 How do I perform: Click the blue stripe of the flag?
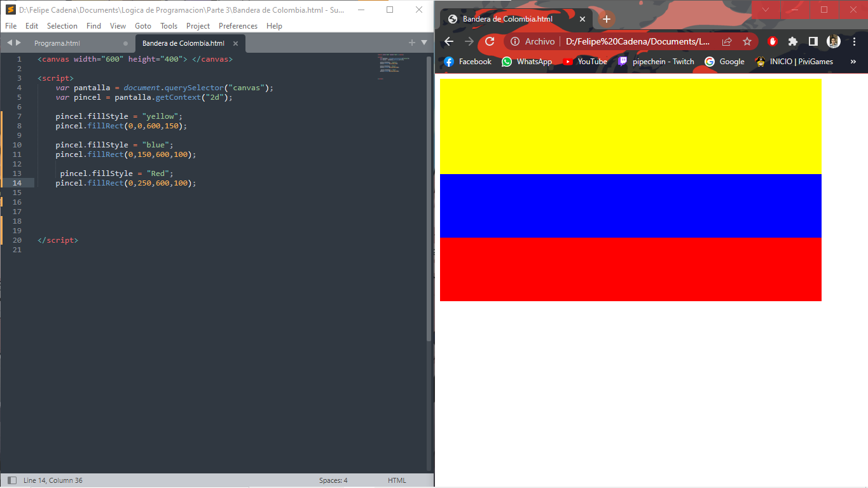click(x=631, y=206)
